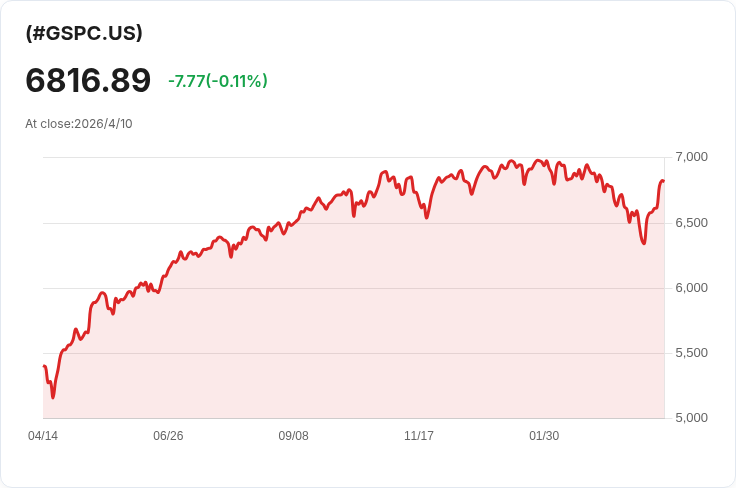Click the rightmost end of the red price line
Screen dimensions: 736x488
pyautogui.click(x=663, y=182)
